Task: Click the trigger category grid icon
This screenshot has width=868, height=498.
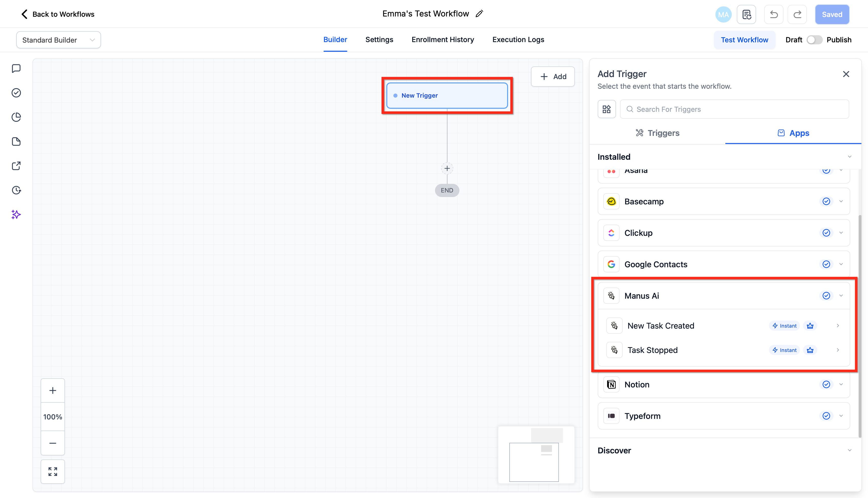Action: (x=607, y=109)
